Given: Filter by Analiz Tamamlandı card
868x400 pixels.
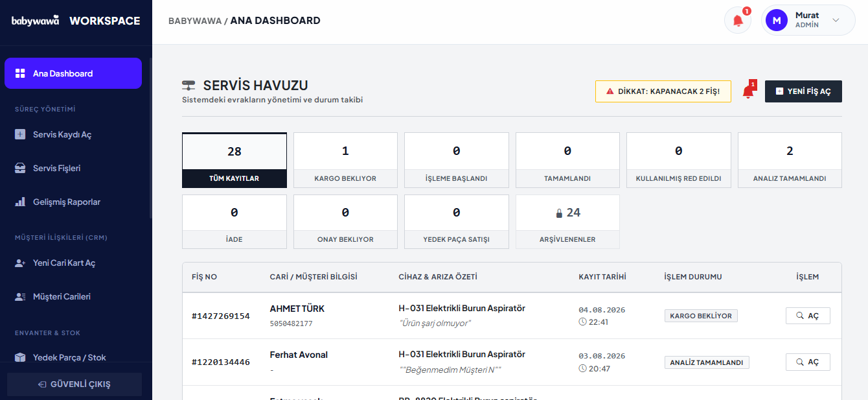Looking at the screenshot, I should tap(790, 160).
